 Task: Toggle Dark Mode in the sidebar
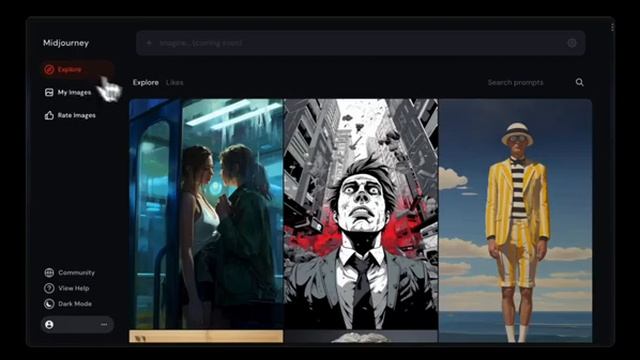pos(68,304)
